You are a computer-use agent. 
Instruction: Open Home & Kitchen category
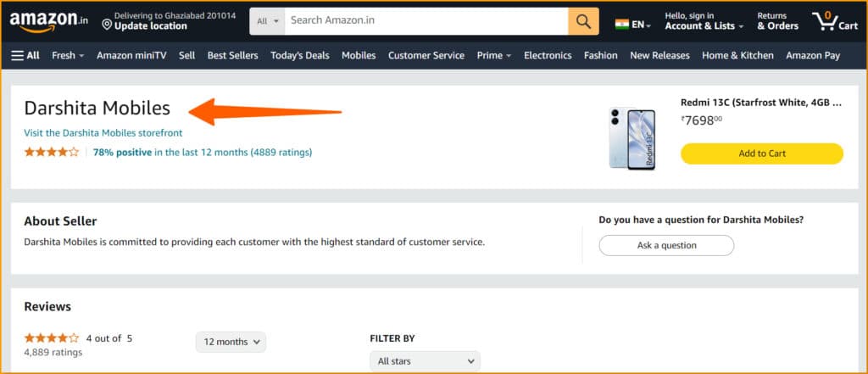point(738,55)
